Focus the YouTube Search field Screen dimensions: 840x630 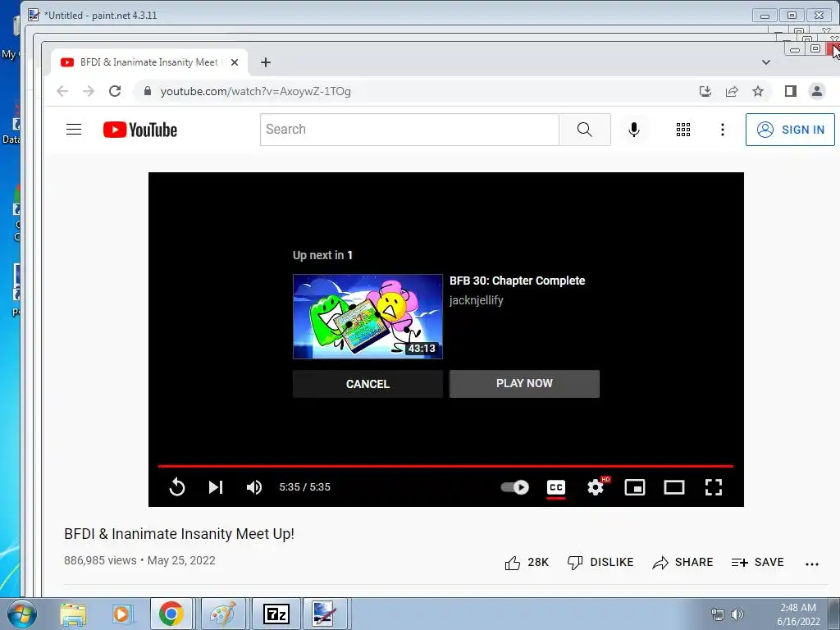tap(410, 130)
